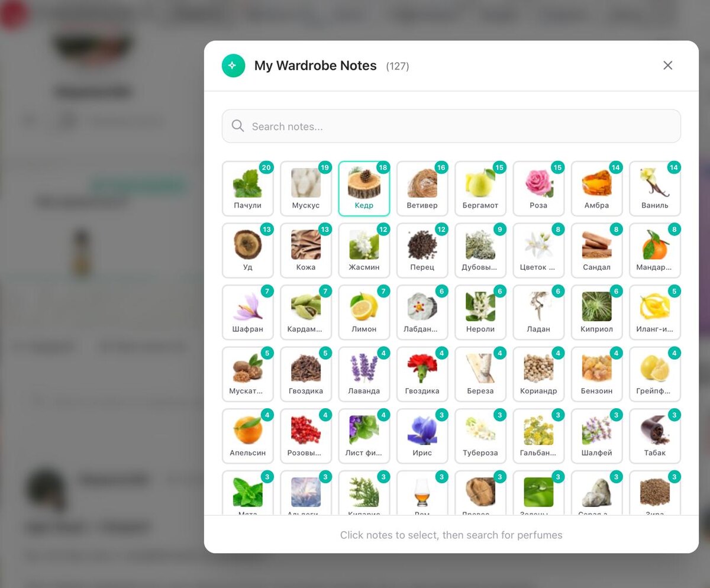Select the Апельсин note
The image size is (710, 588).
(247, 436)
